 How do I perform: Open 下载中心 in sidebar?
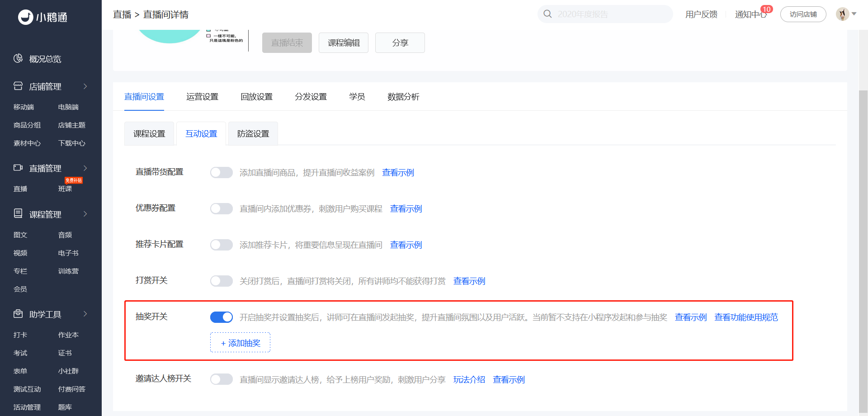pos(72,143)
